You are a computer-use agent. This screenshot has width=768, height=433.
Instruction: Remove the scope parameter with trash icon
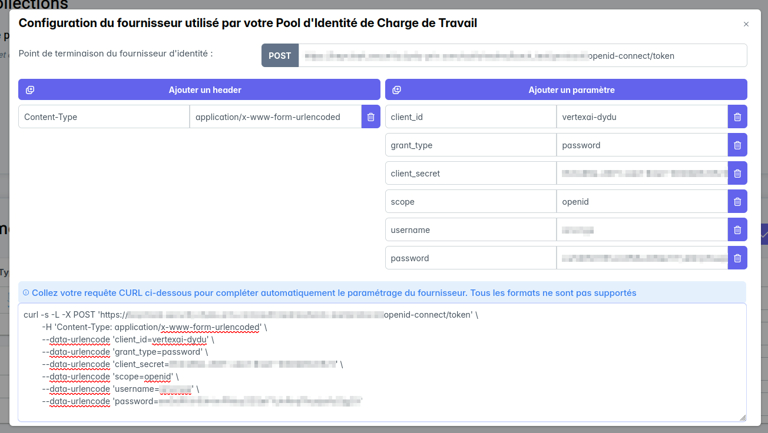coord(738,201)
